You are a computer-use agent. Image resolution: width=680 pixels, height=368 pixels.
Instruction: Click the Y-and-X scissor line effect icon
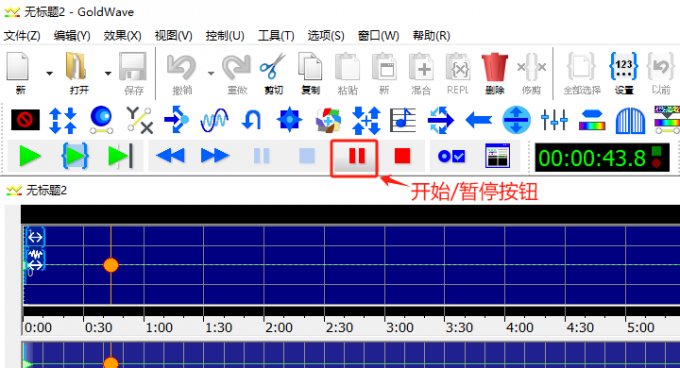139,120
